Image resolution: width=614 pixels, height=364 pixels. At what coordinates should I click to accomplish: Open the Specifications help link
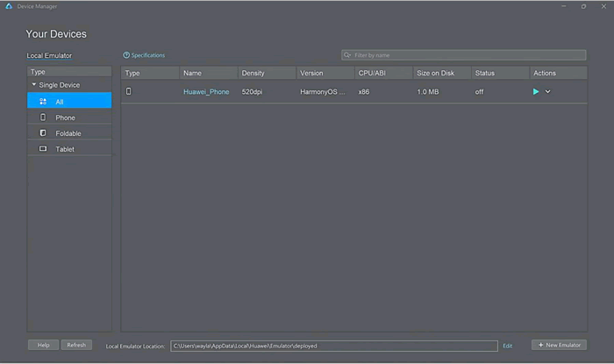point(144,55)
